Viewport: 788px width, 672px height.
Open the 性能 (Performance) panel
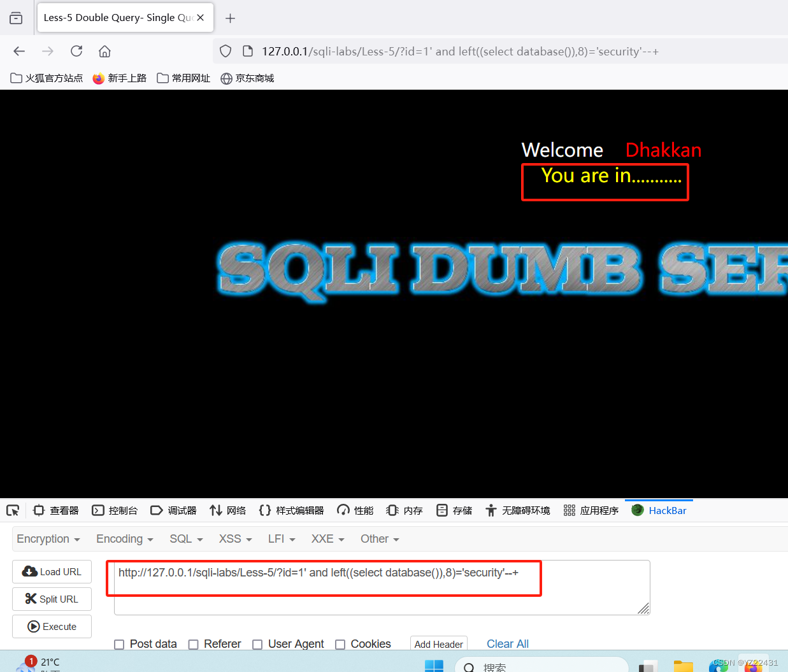coord(354,510)
